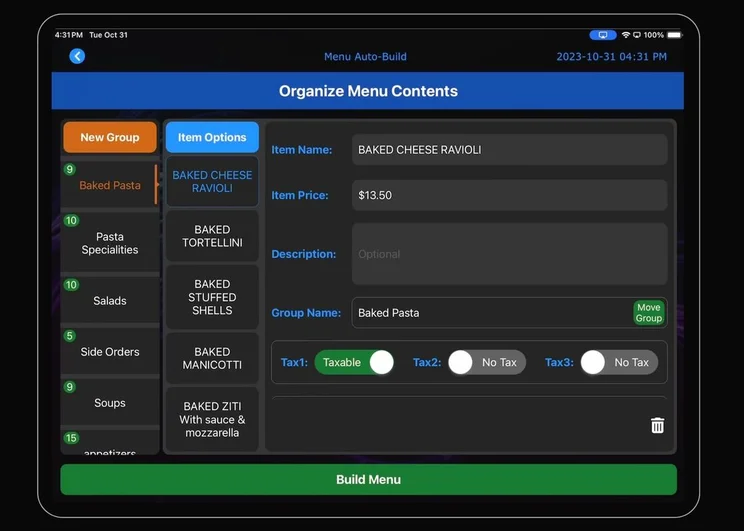Select BAKED MANICOTTI item
Screen dimensions: 744x531
point(212,358)
